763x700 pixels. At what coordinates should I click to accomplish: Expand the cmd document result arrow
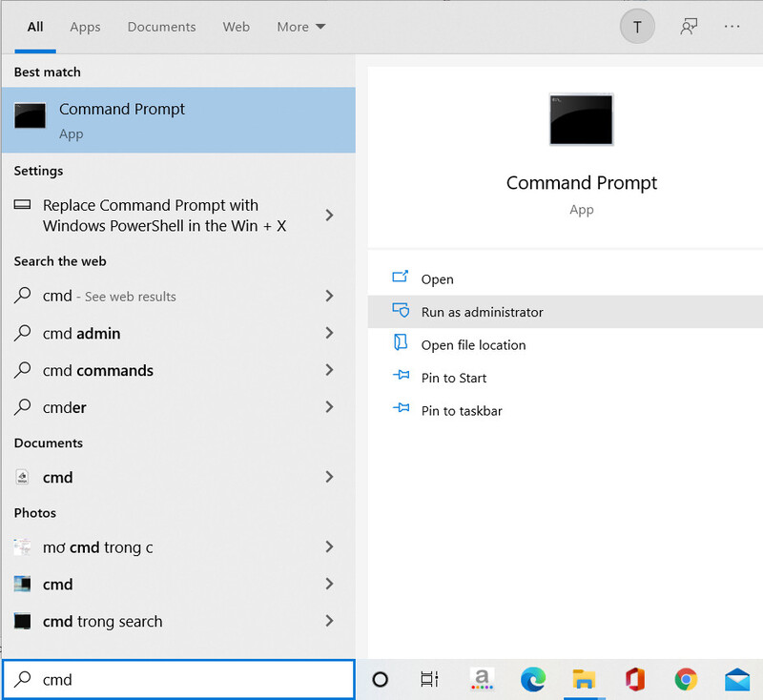(329, 477)
